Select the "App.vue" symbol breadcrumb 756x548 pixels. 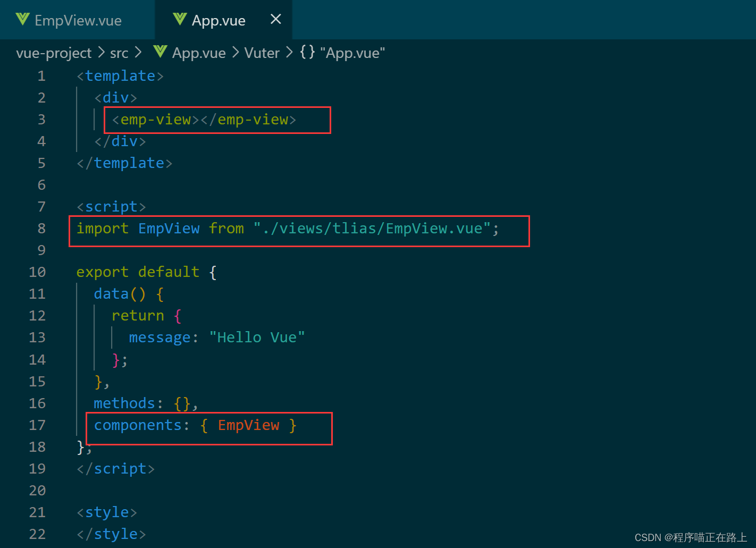(x=352, y=53)
